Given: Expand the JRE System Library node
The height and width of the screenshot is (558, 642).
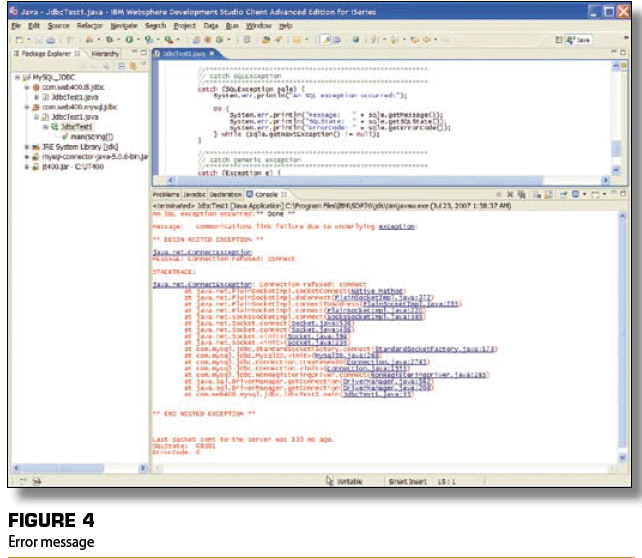Looking at the screenshot, I should point(27,147).
